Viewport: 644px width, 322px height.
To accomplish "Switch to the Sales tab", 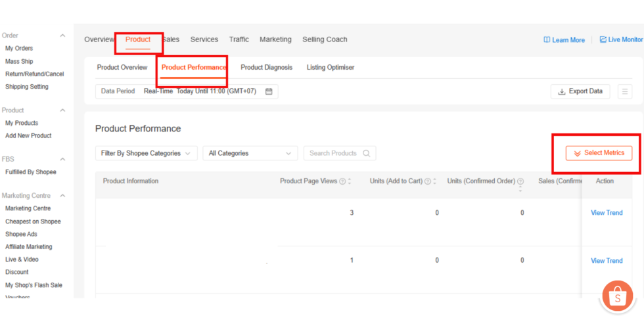I will (170, 39).
